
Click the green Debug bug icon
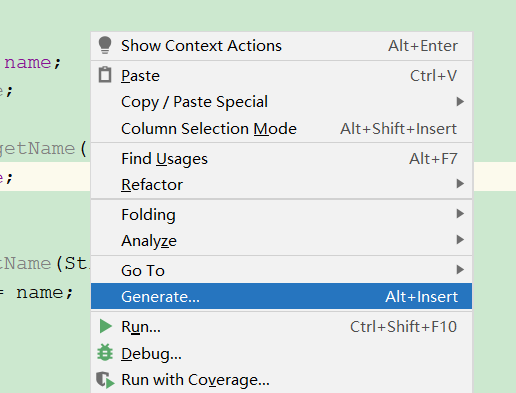pos(105,352)
